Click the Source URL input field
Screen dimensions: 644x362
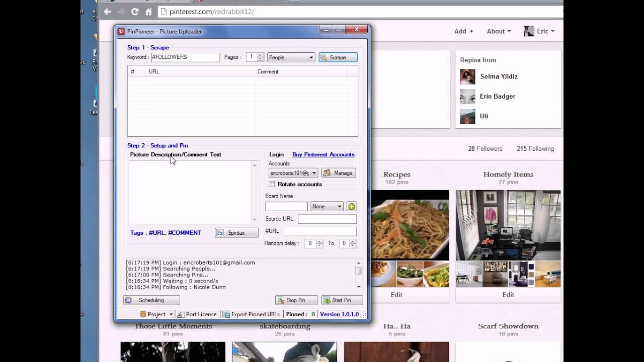coord(327,219)
